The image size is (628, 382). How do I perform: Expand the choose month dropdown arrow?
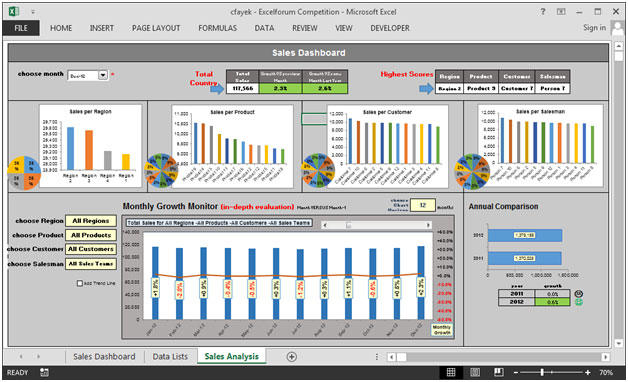point(103,75)
